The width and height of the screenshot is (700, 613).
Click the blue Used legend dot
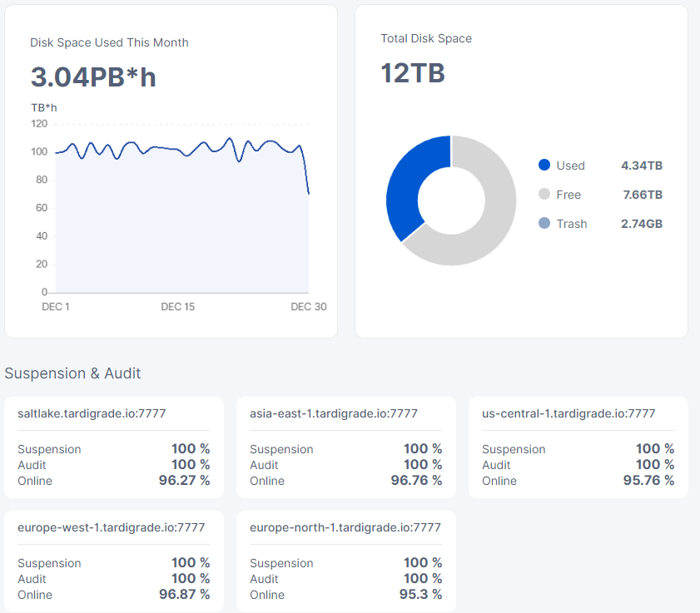[x=544, y=166]
